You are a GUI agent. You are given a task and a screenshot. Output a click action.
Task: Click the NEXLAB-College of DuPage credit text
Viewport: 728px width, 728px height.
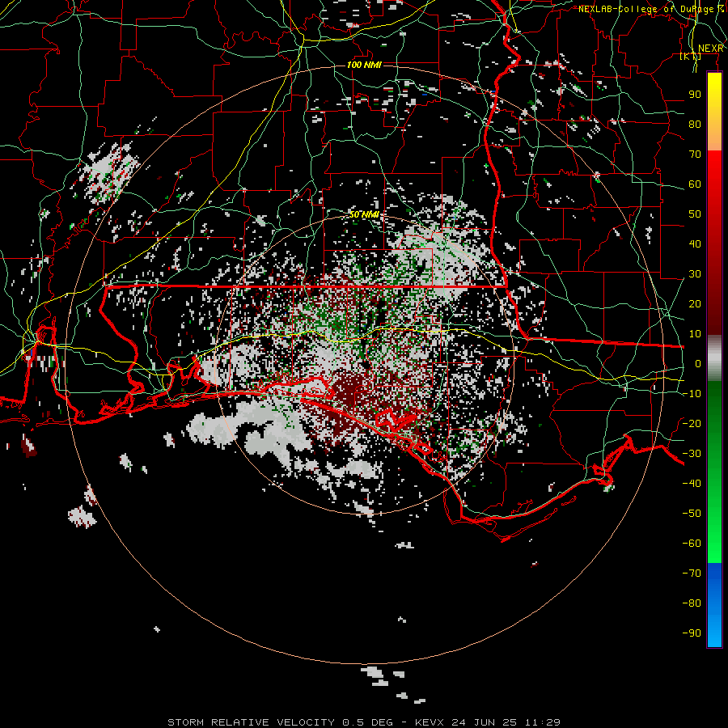(651, 9)
